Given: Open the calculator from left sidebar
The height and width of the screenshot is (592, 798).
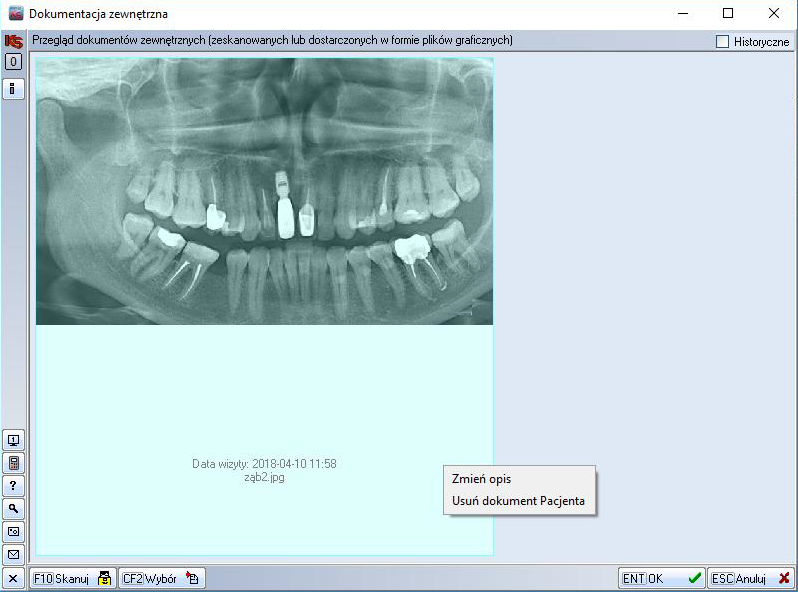Looking at the screenshot, I should click(14, 463).
